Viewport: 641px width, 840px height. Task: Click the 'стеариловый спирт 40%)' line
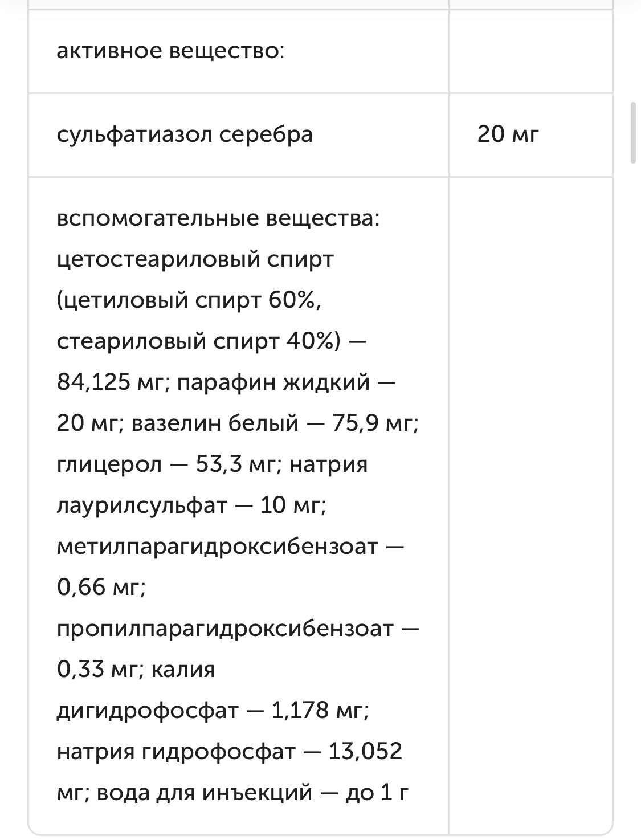tap(199, 341)
